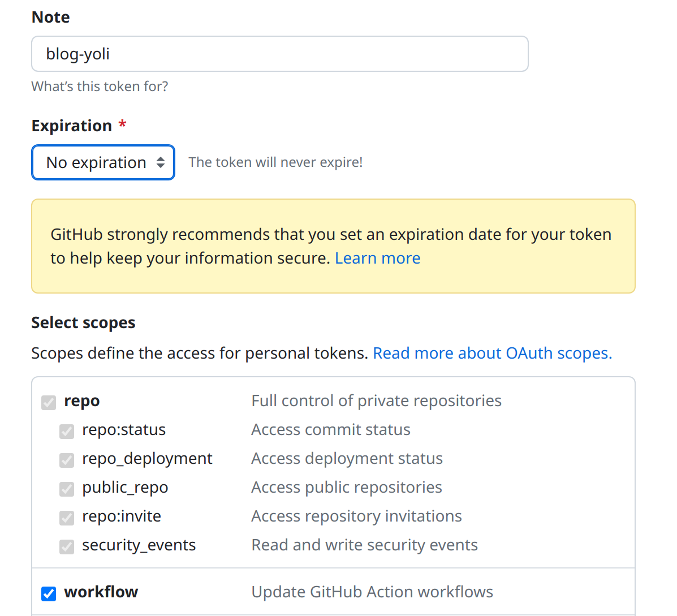Click the repo scope label
This screenshot has height=616, width=677.
pos(82,401)
